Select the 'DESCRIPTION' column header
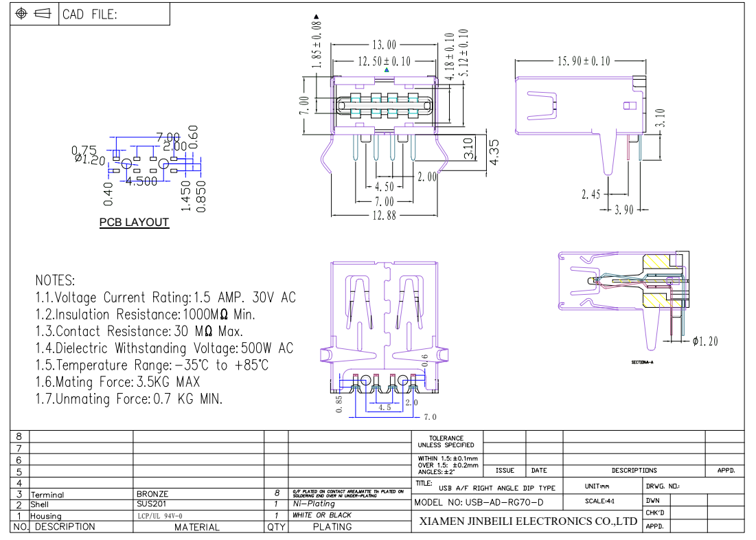 pos(65,527)
